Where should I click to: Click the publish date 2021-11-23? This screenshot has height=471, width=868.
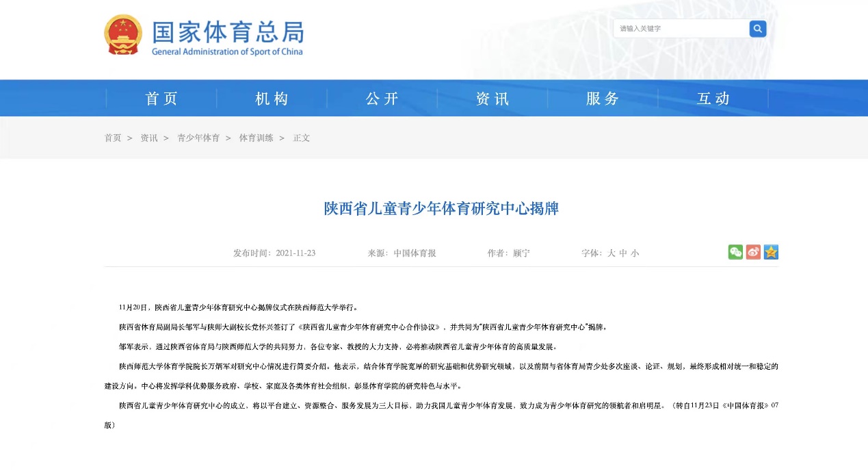(295, 253)
